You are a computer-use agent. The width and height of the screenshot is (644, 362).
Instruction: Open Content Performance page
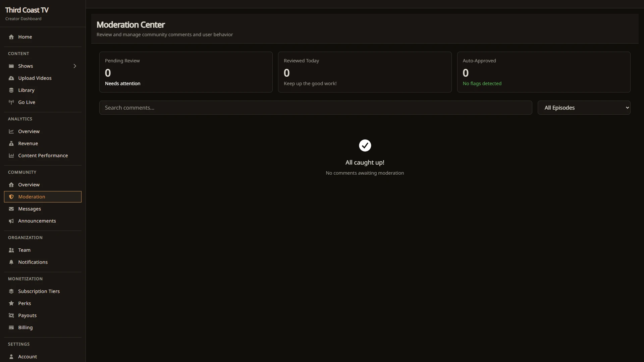(43, 156)
